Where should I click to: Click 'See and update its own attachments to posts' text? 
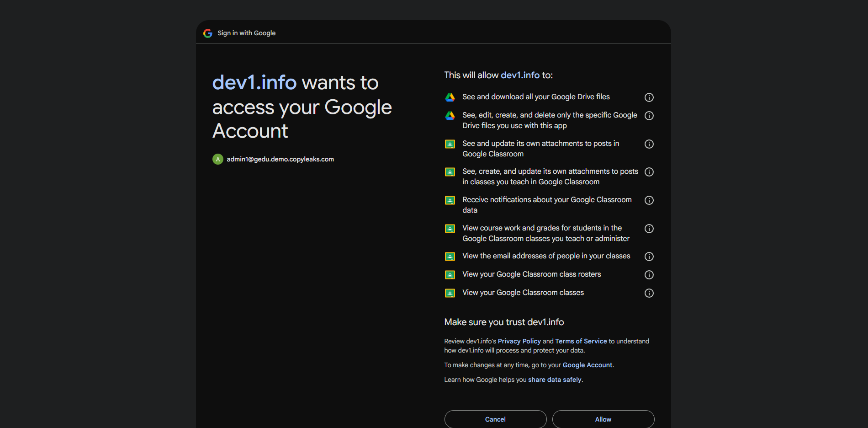point(540,149)
